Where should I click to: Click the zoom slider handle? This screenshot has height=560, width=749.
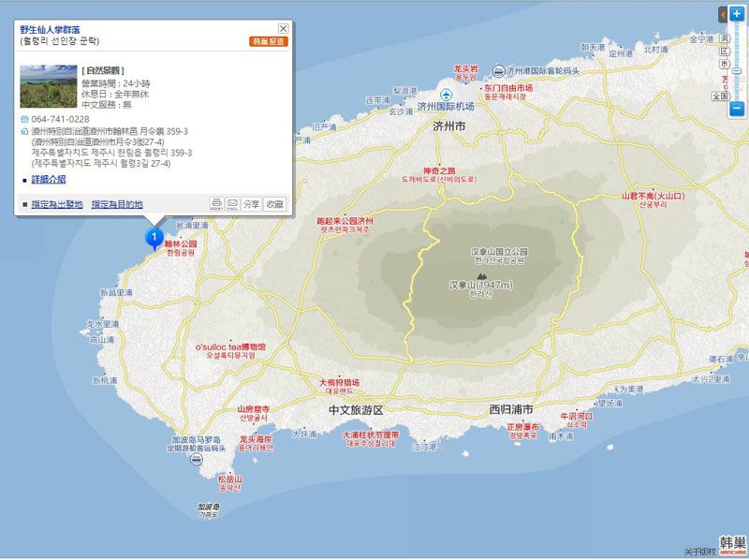(737, 71)
